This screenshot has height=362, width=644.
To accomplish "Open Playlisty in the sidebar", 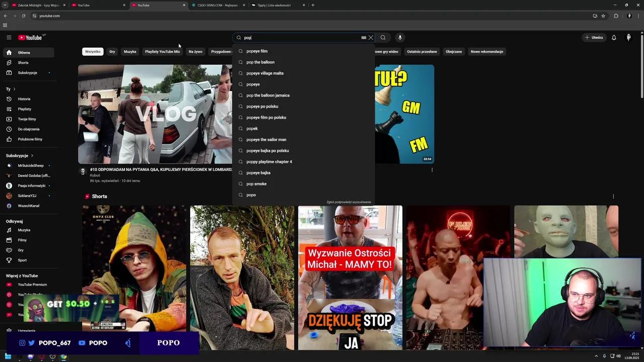I will [29, 109].
